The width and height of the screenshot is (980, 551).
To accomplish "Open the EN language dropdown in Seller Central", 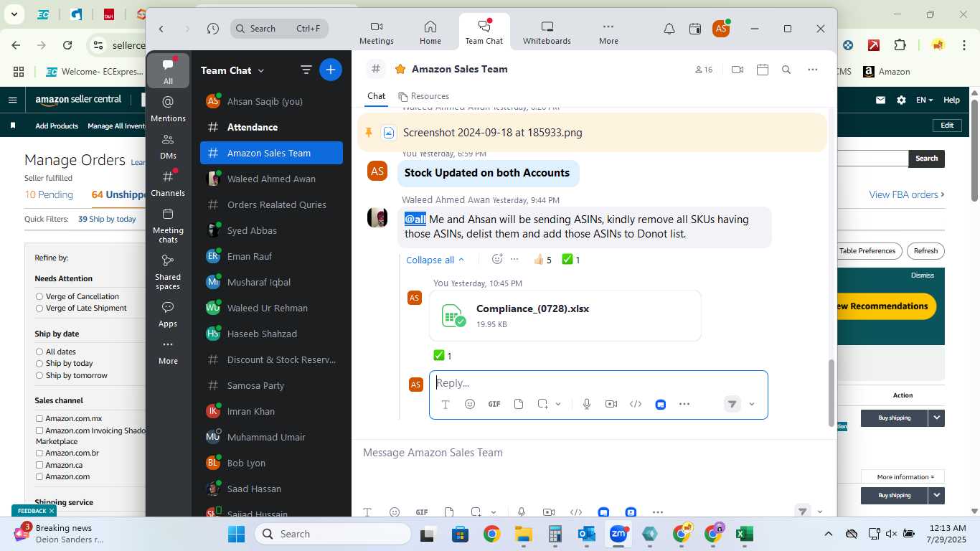I will [x=924, y=100].
